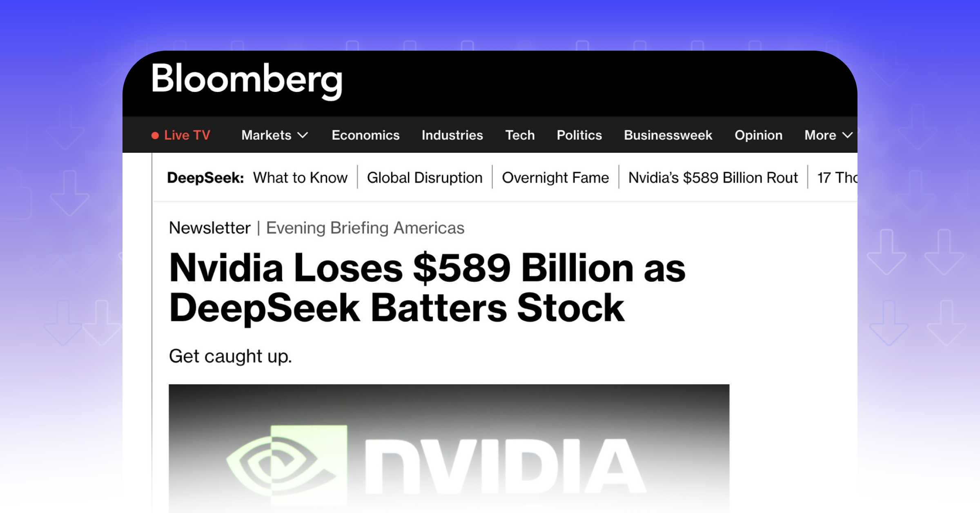The width and height of the screenshot is (980, 513).
Task: Open the What to Know link
Action: [300, 178]
